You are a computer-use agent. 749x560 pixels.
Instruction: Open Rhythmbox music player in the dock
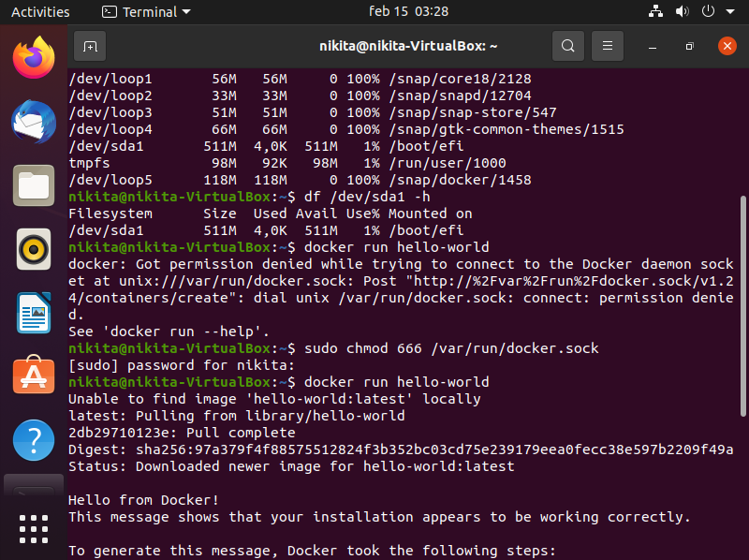pos(34,249)
